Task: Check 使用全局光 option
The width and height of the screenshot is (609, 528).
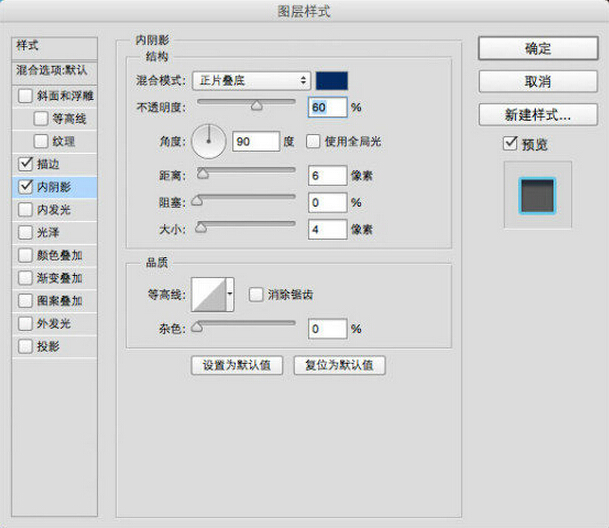Action: click(x=313, y=141)
